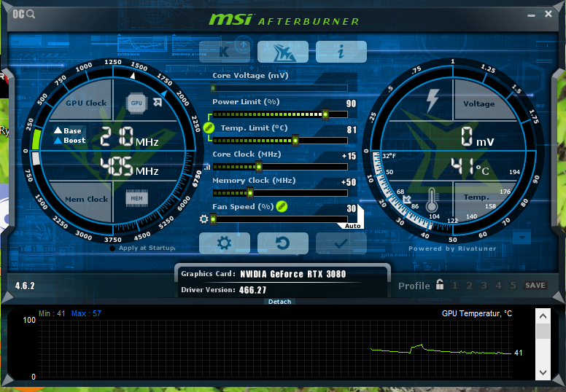Click the Temp Limit value 81

click(352, 130)
